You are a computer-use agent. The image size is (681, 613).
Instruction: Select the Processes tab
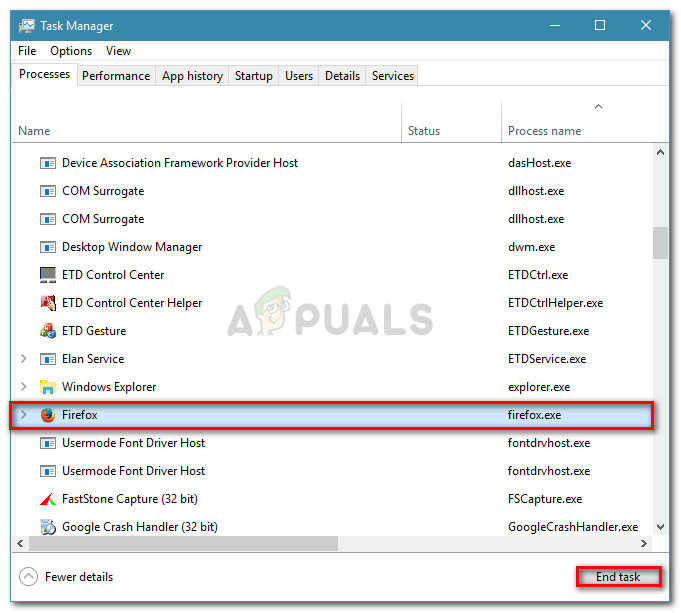tap(44, 74)
